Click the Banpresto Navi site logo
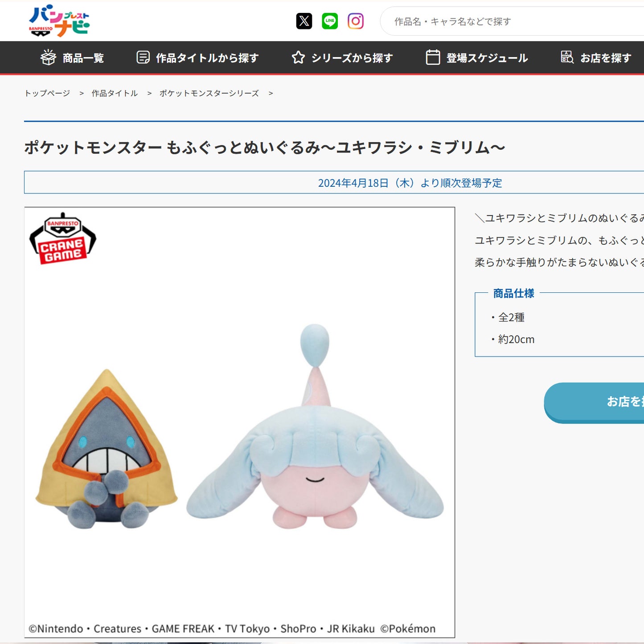The width and height of the screenshot is (644, 644). click(59, 21)
